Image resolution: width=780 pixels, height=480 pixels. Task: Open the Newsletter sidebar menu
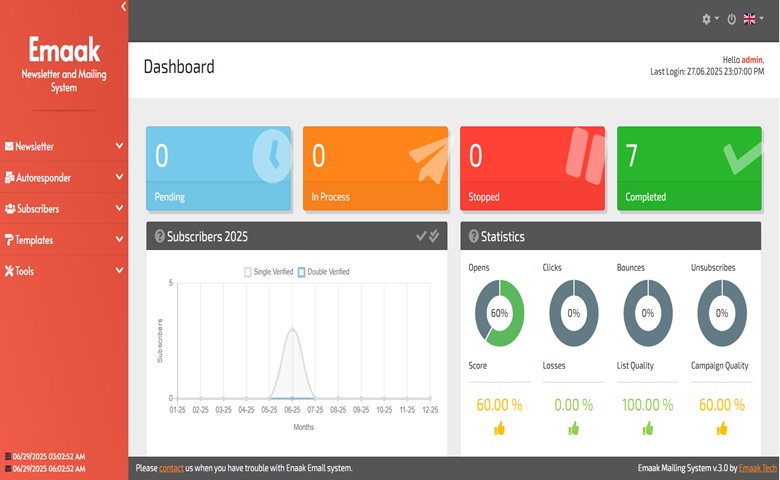coord(64,146)
